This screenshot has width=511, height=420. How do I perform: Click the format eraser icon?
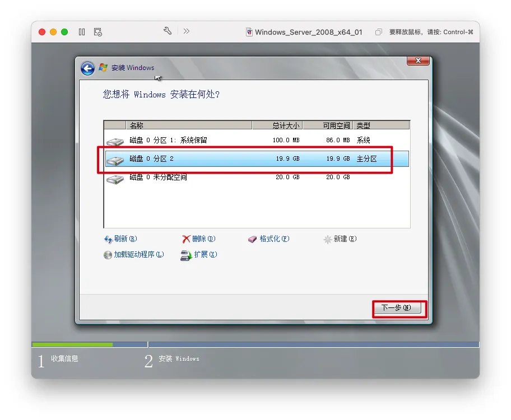(252, 239)
